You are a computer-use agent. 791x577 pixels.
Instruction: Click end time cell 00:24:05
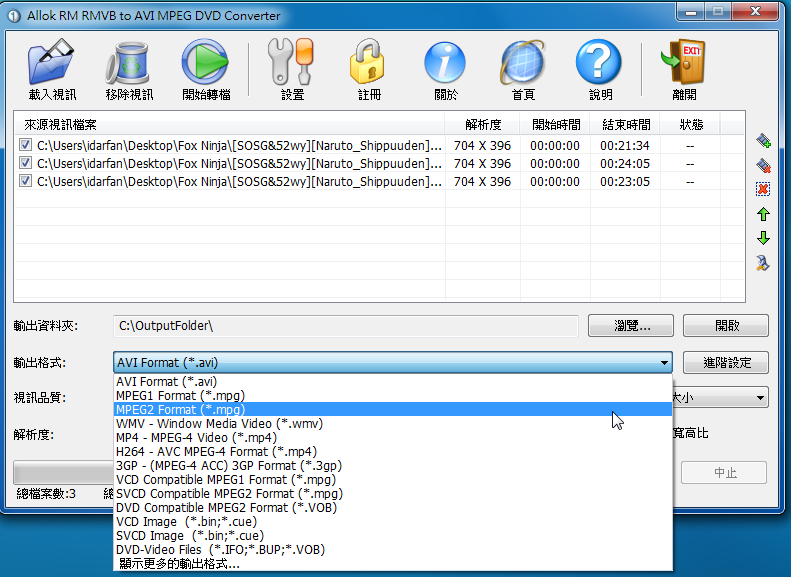[x=625, y=163]
